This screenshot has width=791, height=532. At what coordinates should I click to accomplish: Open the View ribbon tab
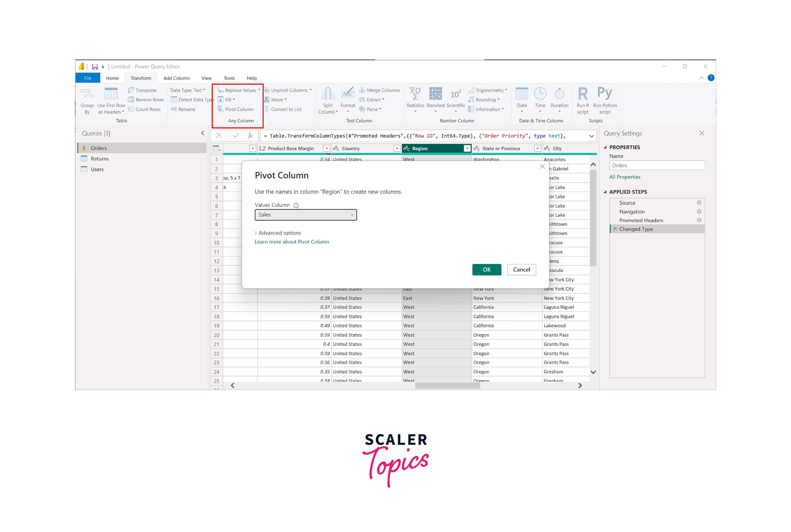click(206, 78)
